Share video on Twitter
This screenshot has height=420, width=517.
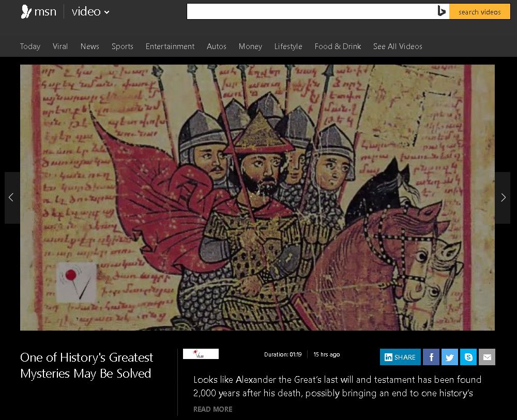tap(449, 357)
